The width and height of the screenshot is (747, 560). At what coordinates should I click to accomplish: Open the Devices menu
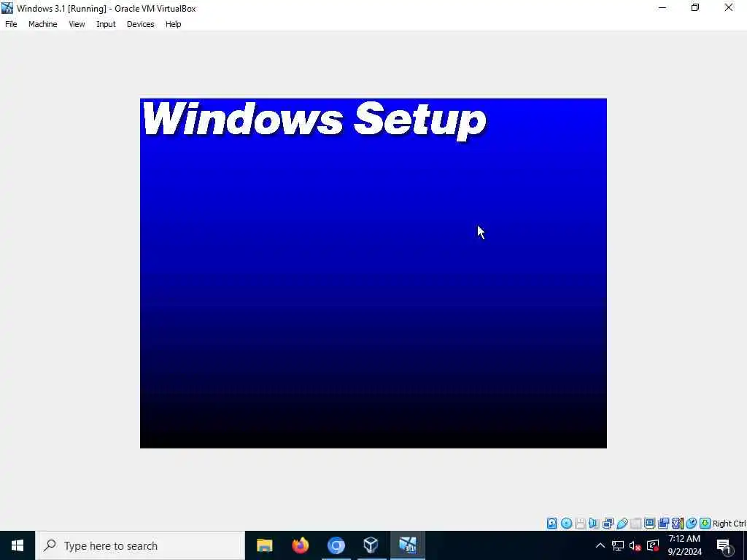pyautogui.click(x=141, y=24)
